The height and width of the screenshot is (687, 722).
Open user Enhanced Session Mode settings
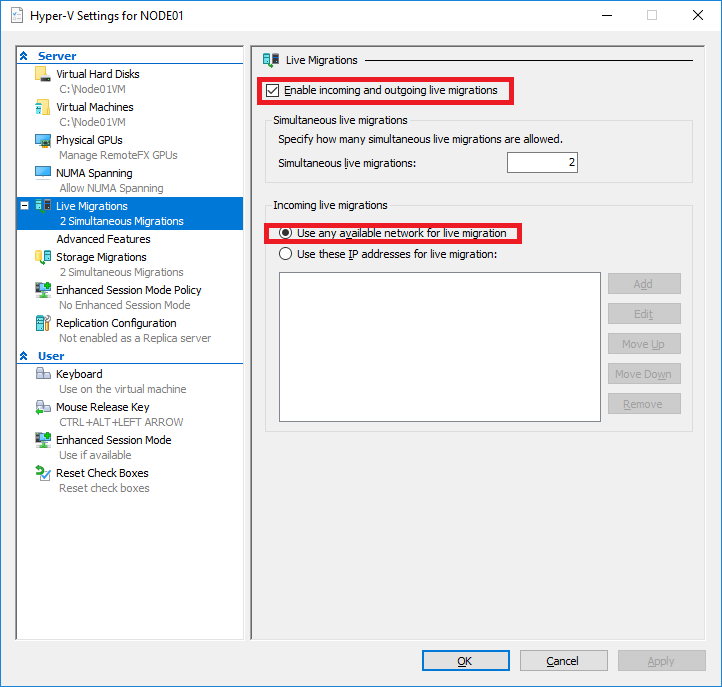(114, 440)
